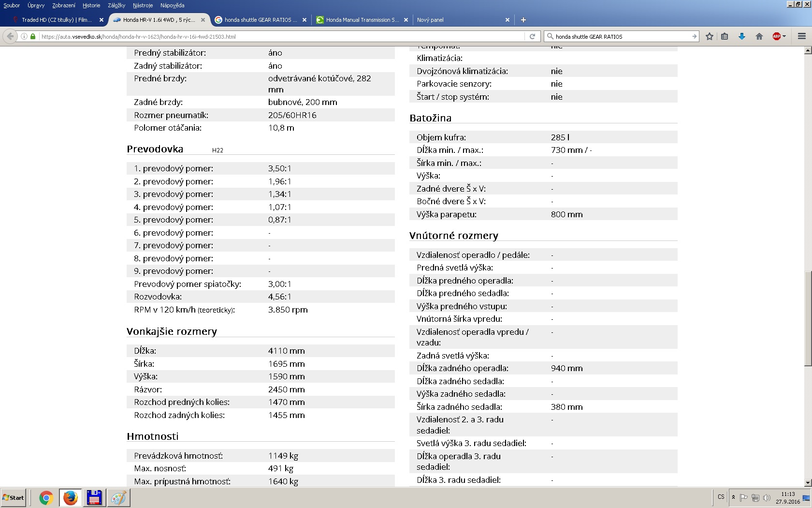Close the Nový panel tab
Viewport: 812px width, 508px height.
[x=507, y=20]
